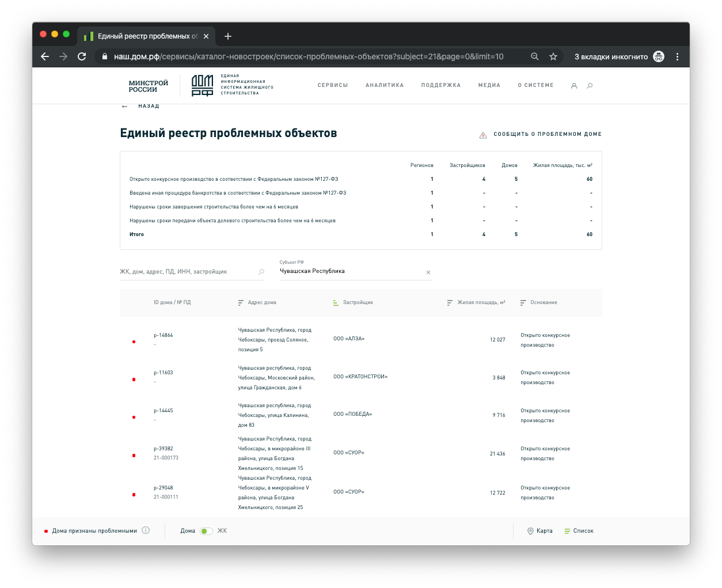Click Введена иная процедура банкротства row

pos(361,193)
